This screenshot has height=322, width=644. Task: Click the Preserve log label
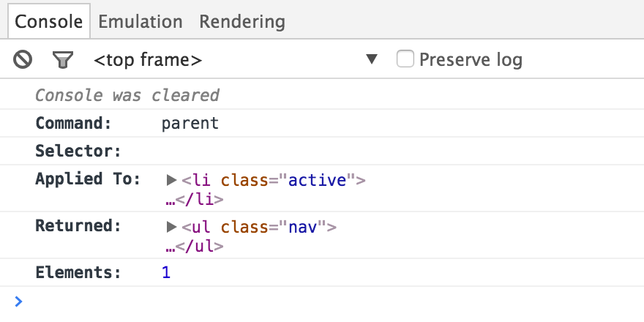[471, 59]
